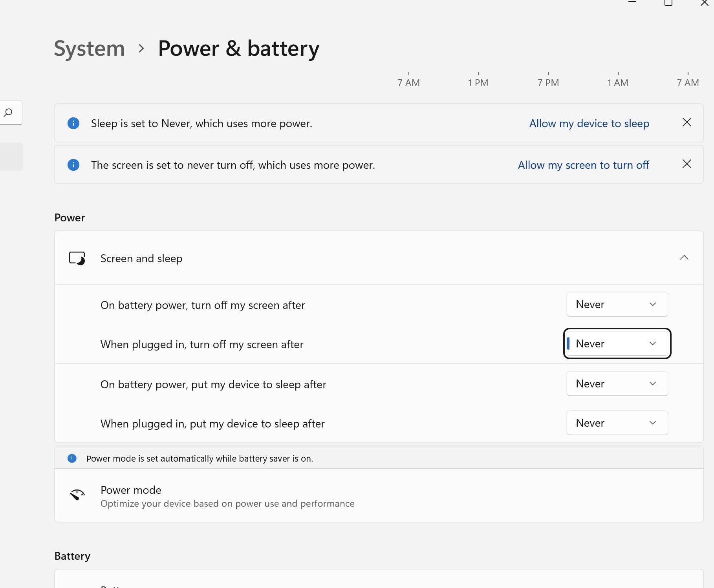This screenshot has height=588, width=714.
Task: Click 'Allow my device to sleep' link
Action: (589, 123)
